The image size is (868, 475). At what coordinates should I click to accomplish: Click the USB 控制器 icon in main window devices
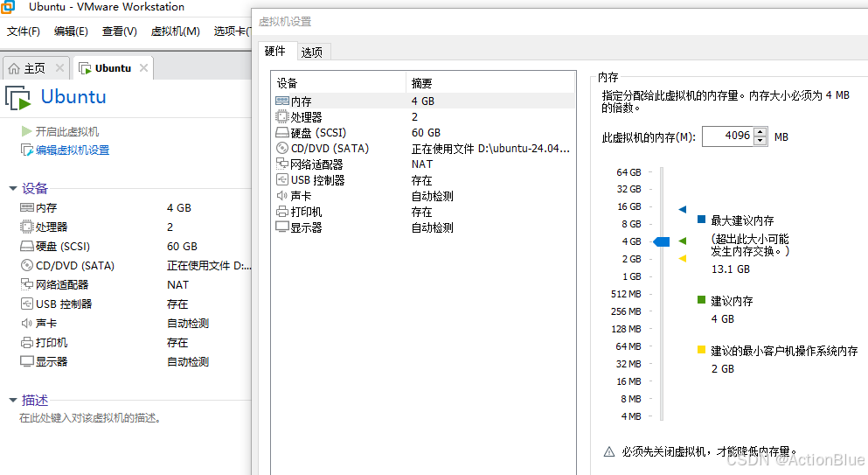pos(26,304)
